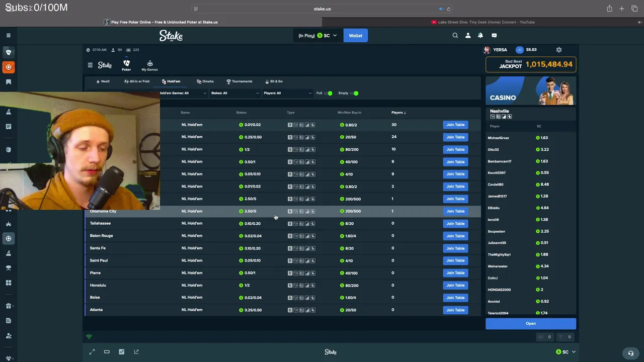644x362 pixels.
Task: Select the orange casino chip sidebar icon
Action: [x=8, y=67]
